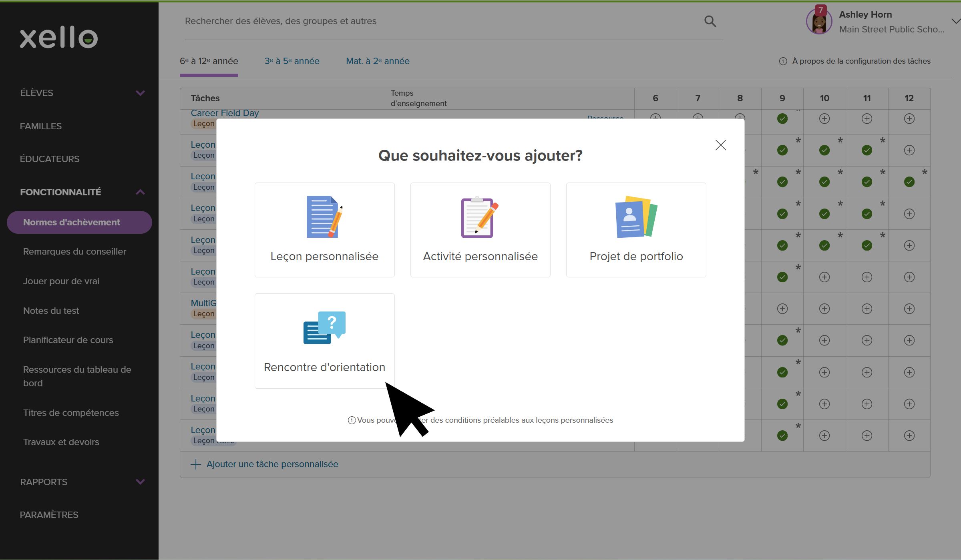Select the Activité personnalisée clipboard icon
Screen dimensions: 961x560
coord(479,217)
